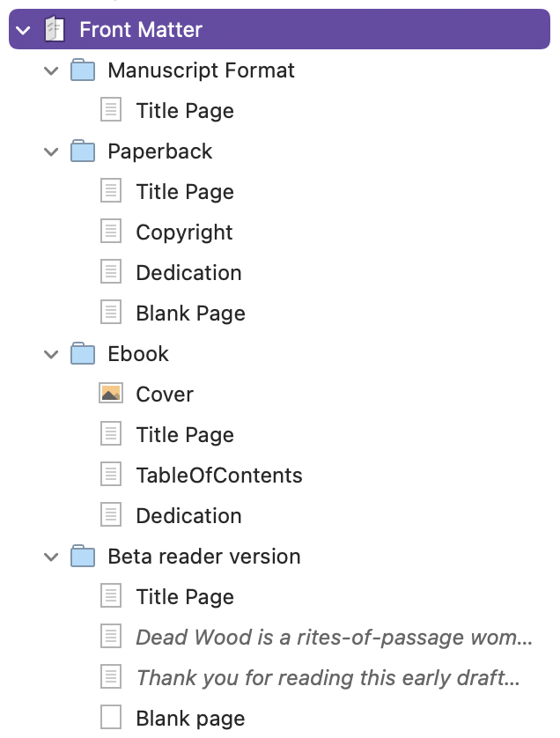Click the Manuscript Format folder icon

tap(83, 70)
